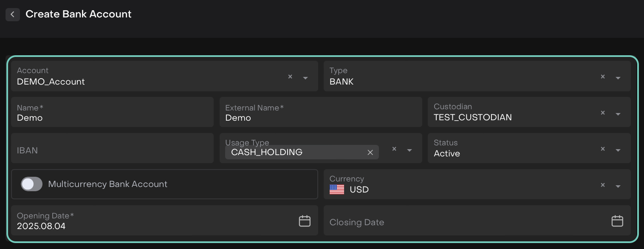644x249 pixels.
Task: Clear the Account field selection
Action: click(290, 77)
